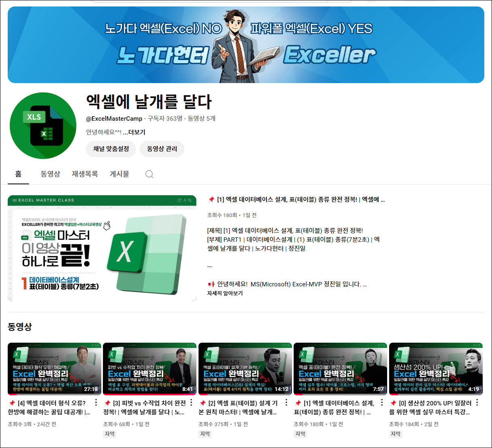Click '조회수 180회 • 1일 전' under featured video

tap(232, 215)
